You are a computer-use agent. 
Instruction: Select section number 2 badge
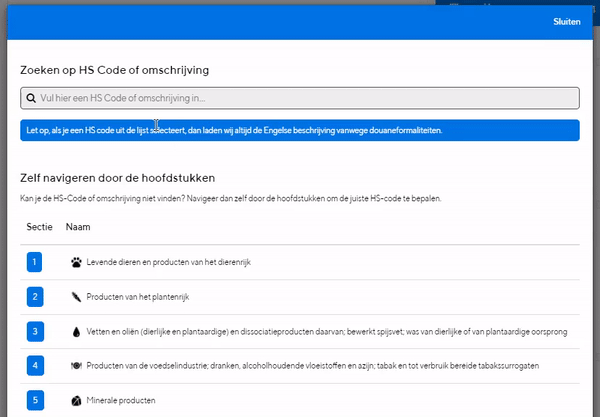(x=35, y=297)
